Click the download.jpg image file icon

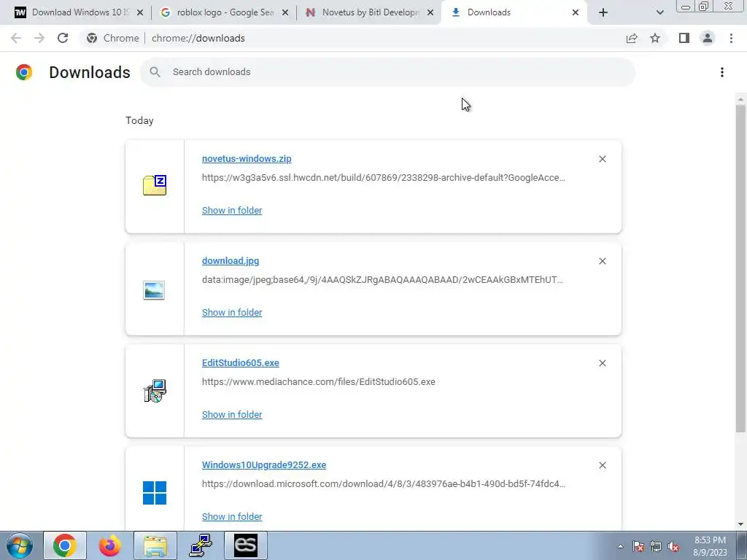point(154,290)
